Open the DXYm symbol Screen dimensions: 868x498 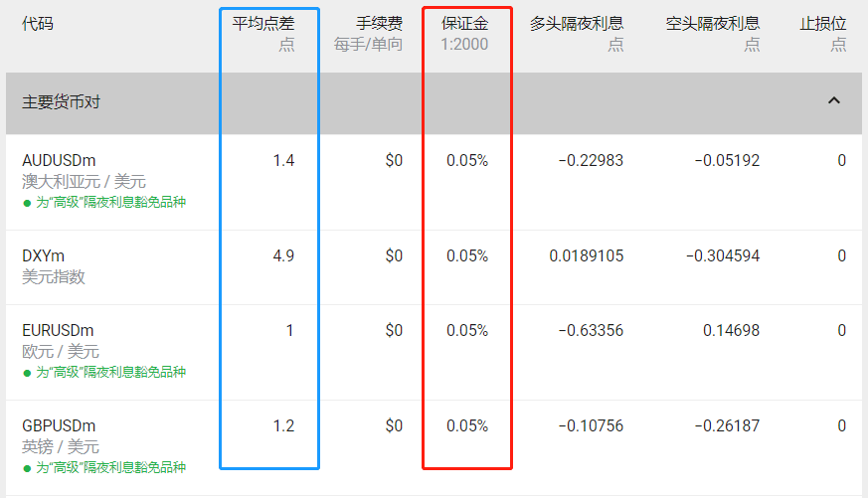tap(43, 255)
